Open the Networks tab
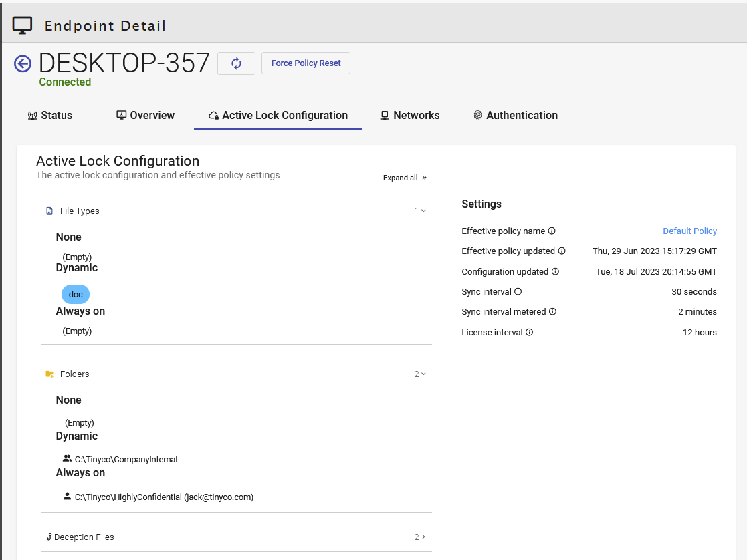This screenshot has height=560, width=747. pyautogui.click(x=409, y=116)
